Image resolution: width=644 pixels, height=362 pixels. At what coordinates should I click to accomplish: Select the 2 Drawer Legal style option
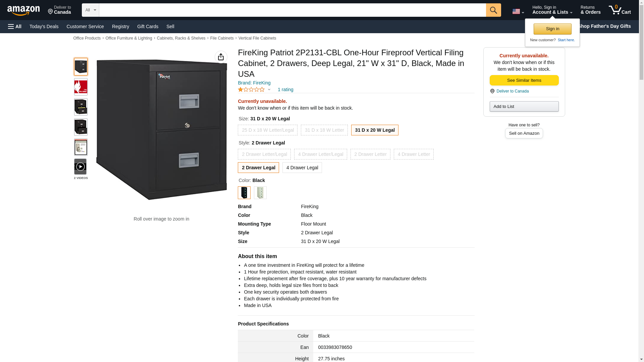point(258,168)
